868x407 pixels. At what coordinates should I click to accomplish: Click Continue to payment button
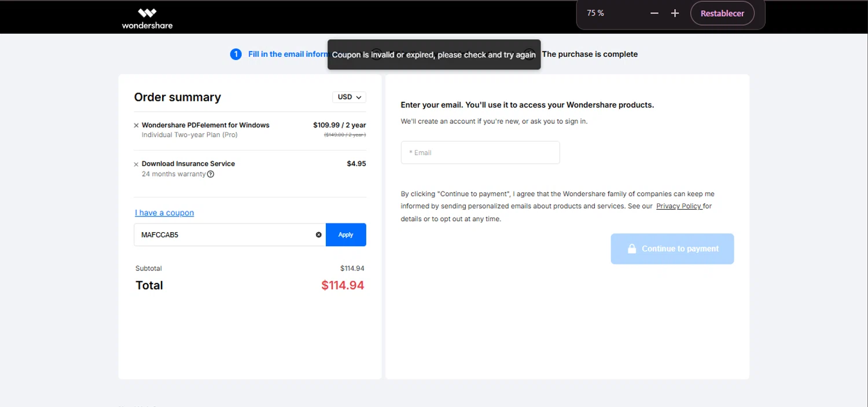[x=672, y=249]
